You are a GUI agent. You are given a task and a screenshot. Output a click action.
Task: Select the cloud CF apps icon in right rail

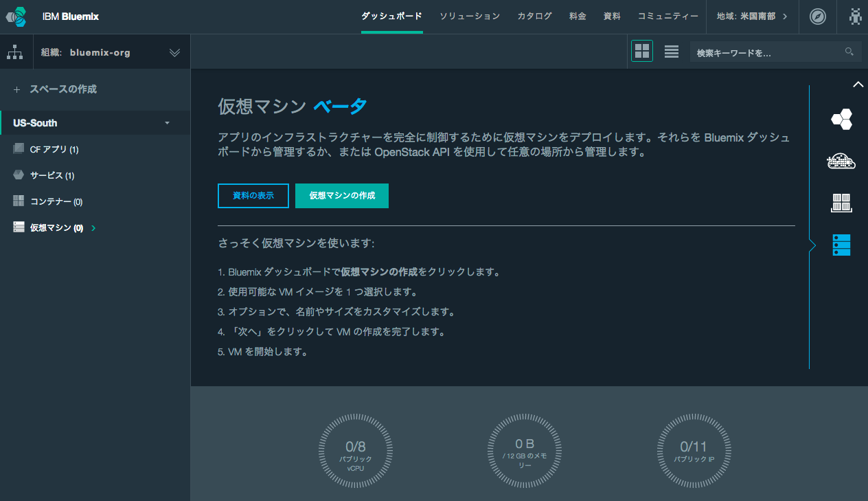pyautogui.click(x=841, y=162)
